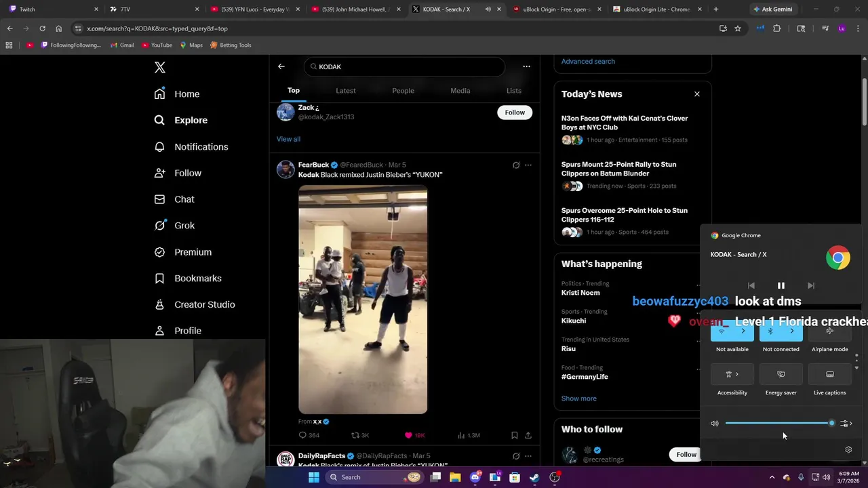Open Notifications in X sidebar
This screenshot has height=488, width=868.
[x=191, y=146]
